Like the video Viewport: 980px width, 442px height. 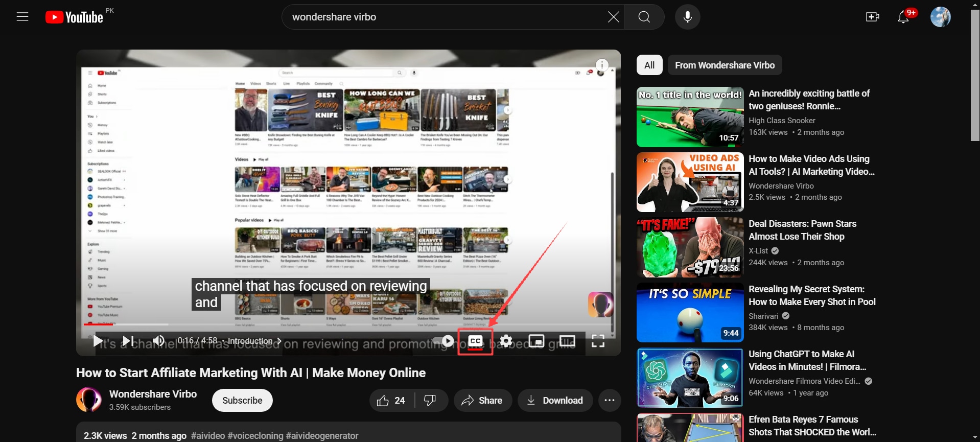tap(392, 401)
